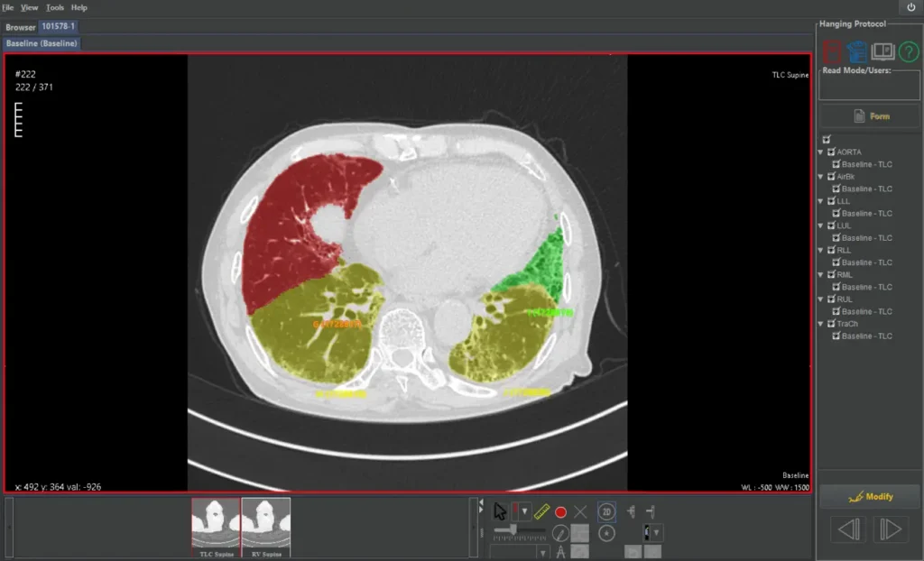Image resolution: width=924 pixels, height=561 pixels.
Task: Select the arrow pointer tool
Action: [500, 512]
